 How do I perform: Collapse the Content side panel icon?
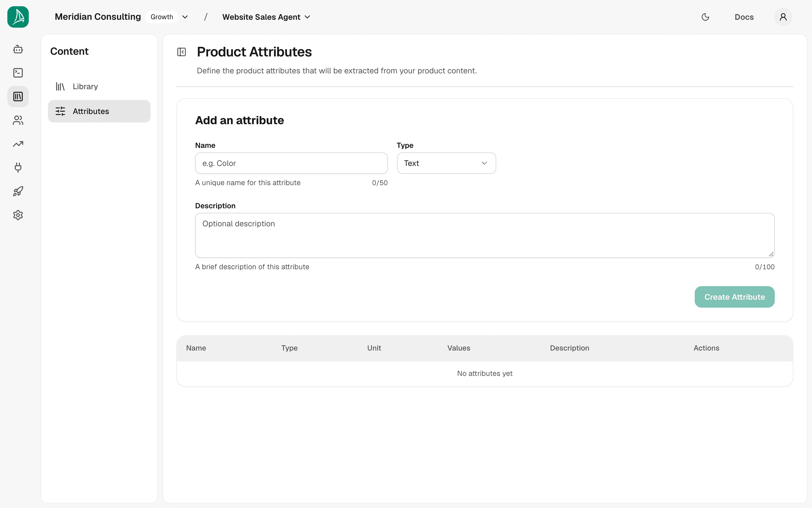182,52
